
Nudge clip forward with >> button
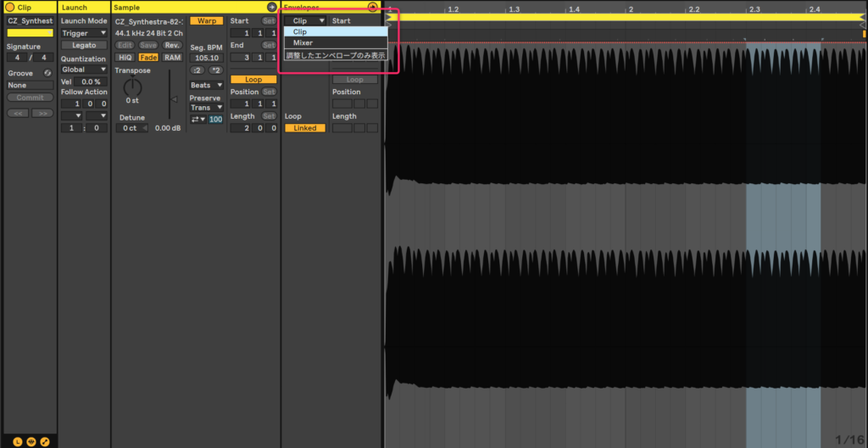point(42,113)
